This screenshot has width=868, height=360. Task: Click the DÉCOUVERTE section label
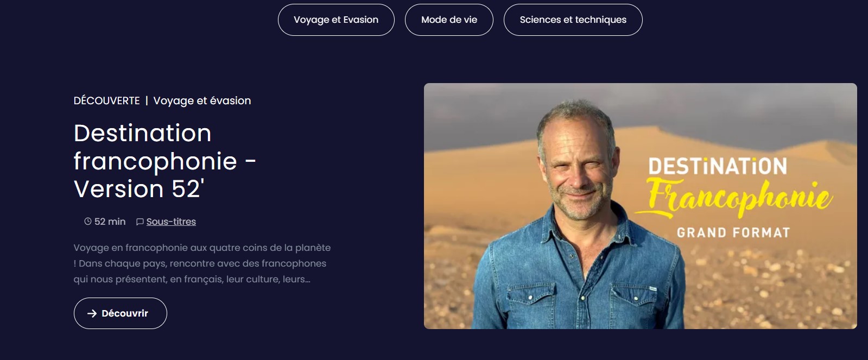[107, 101]
